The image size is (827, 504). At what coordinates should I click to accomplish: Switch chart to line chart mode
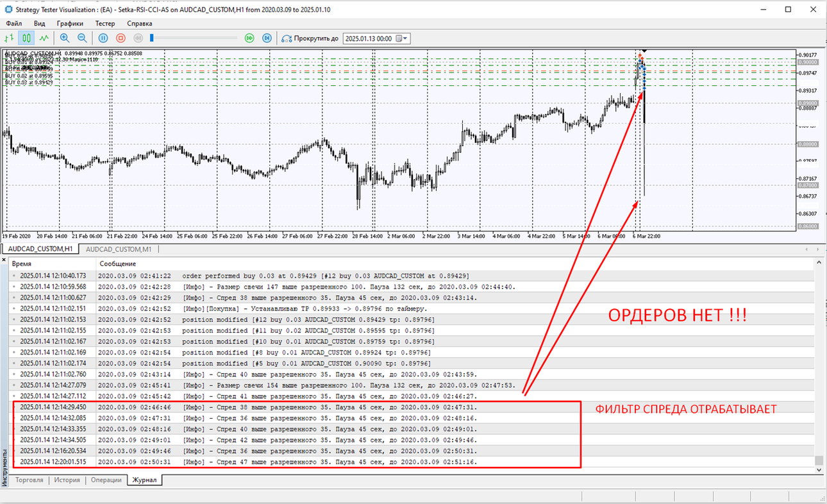(43, 38)
